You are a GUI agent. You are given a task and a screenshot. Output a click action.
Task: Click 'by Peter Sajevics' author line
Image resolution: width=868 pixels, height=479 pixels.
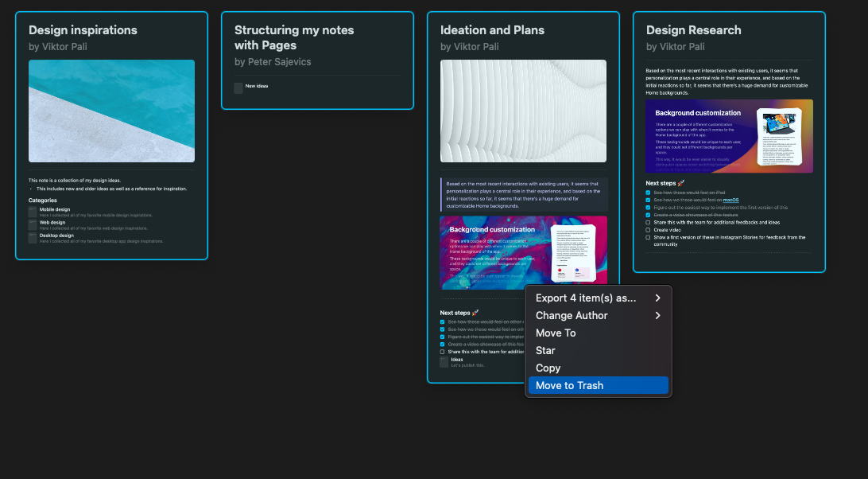273,61
